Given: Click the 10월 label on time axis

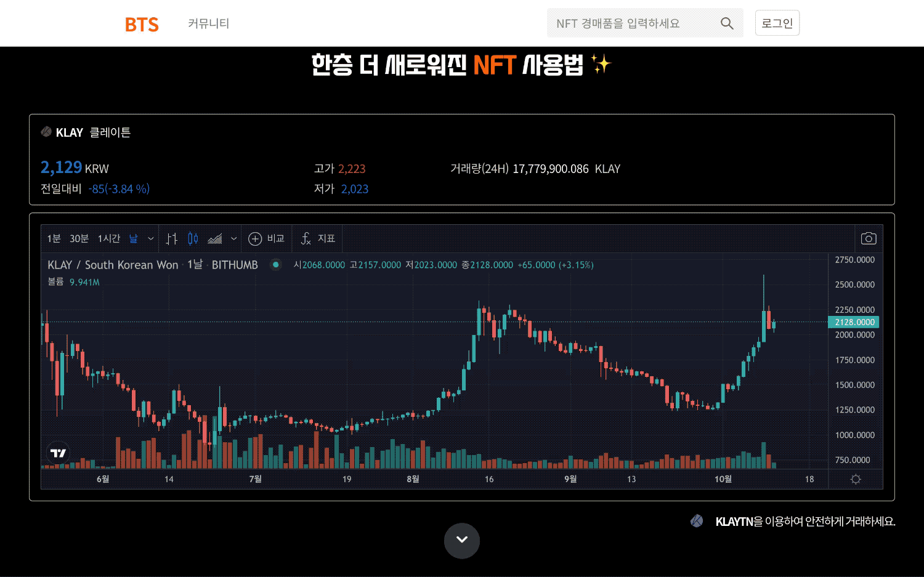Looking at the screenshot, I should pyautogui.click(x=723, y=479).
